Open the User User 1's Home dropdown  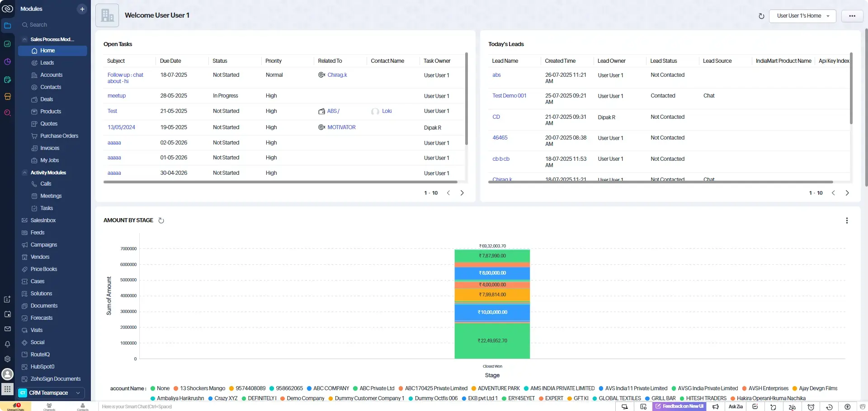(x=802, y=16)
